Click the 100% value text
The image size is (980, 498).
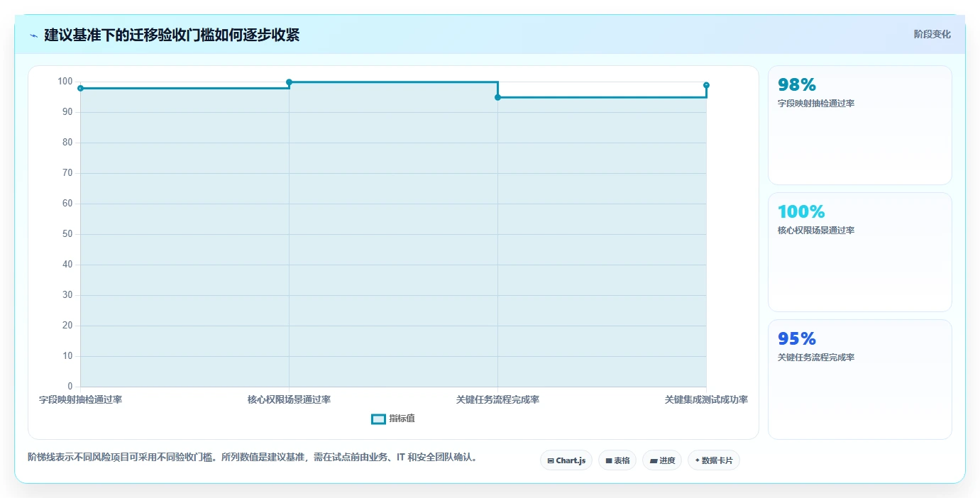(x=801, y=211)
